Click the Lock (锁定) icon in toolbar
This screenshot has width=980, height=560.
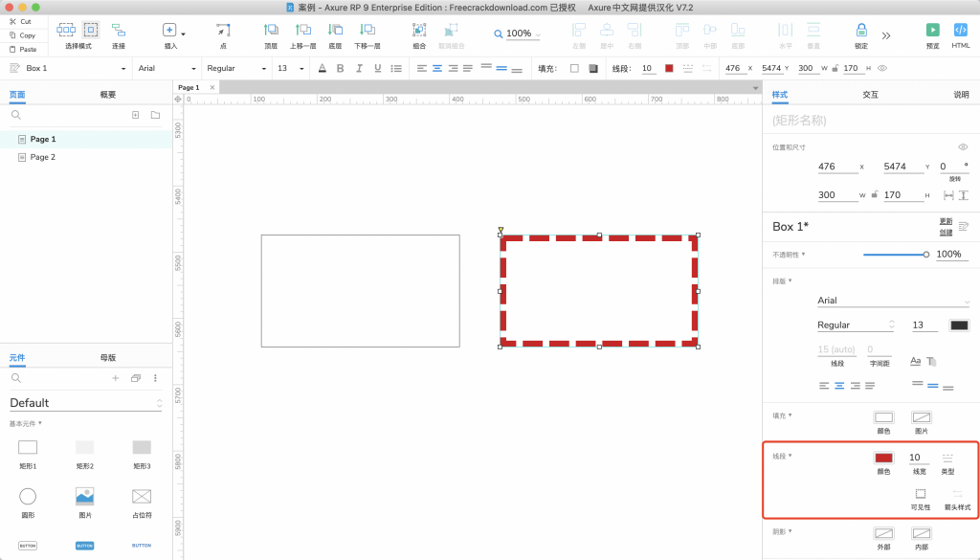point(861,30)
